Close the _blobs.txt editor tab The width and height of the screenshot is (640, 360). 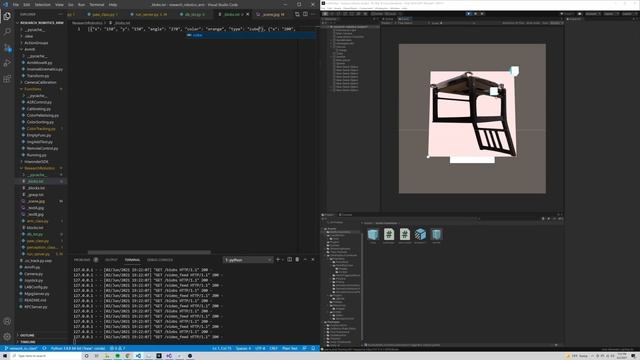tap(247, 14)
